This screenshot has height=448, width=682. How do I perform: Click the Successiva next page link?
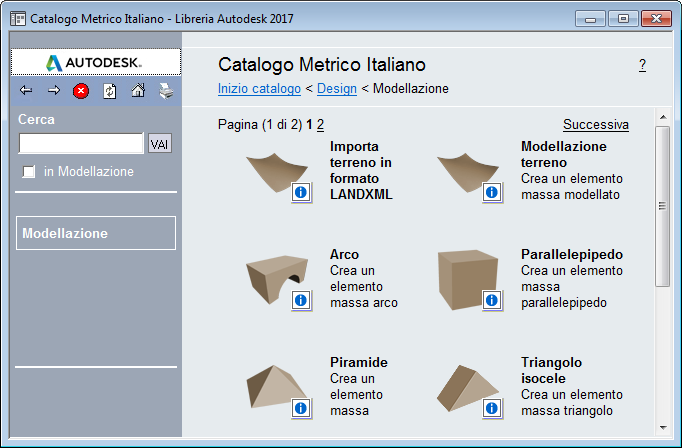click(596, 124)
